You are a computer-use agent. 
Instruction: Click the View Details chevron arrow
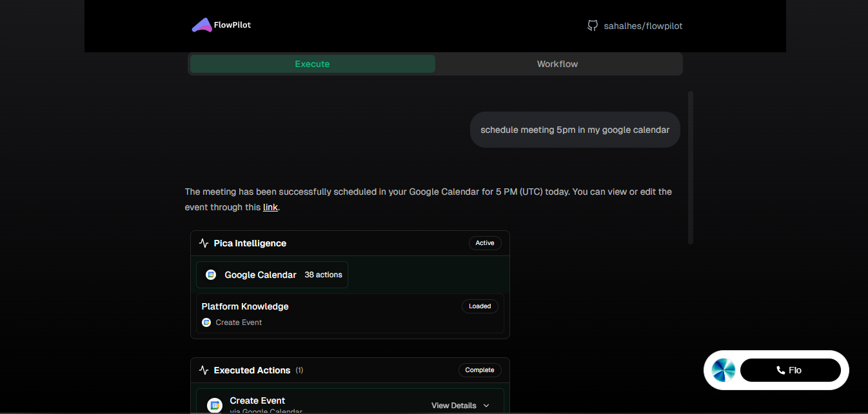(486, 406)
